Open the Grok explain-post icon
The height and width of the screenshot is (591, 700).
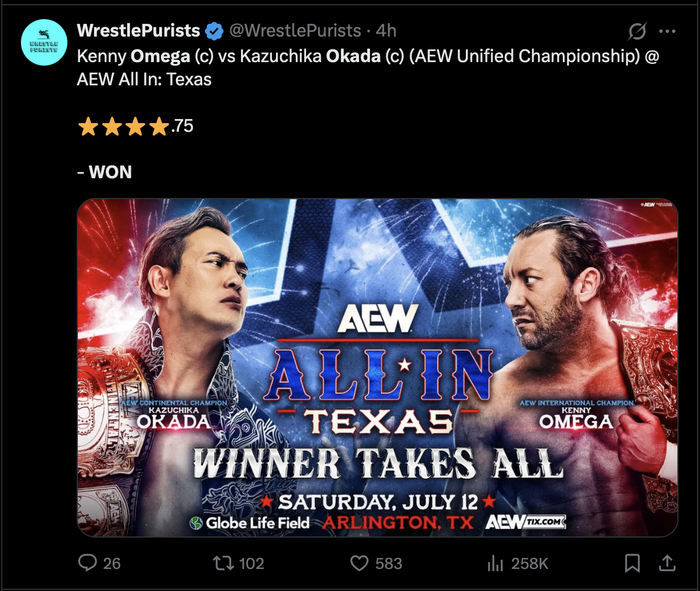point(637,31)
